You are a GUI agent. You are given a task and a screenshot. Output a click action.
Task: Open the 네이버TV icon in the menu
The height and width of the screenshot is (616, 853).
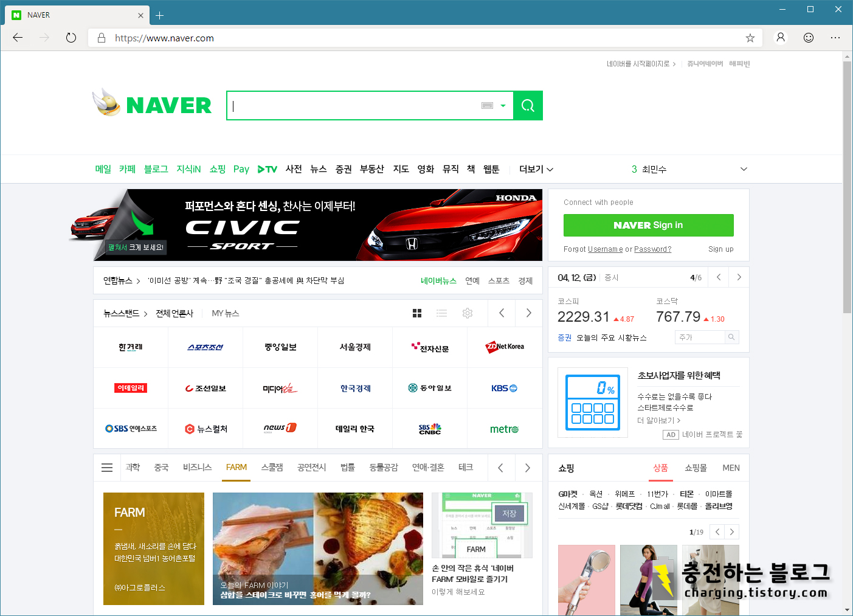click(268, 169)
